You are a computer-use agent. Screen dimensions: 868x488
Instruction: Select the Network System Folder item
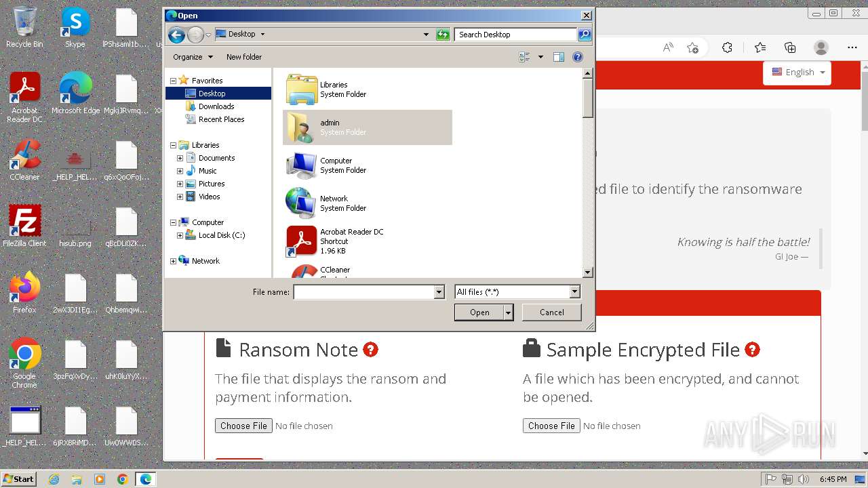point(368,203)
